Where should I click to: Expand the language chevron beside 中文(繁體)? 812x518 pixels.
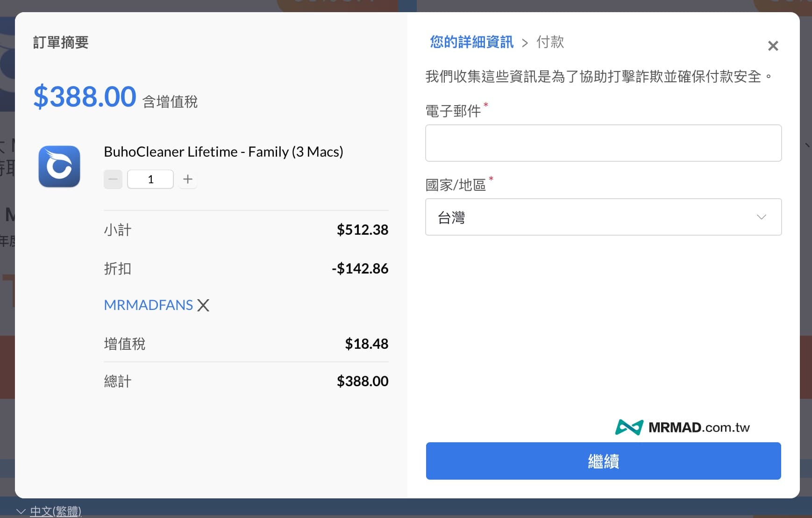pos(21,511)
